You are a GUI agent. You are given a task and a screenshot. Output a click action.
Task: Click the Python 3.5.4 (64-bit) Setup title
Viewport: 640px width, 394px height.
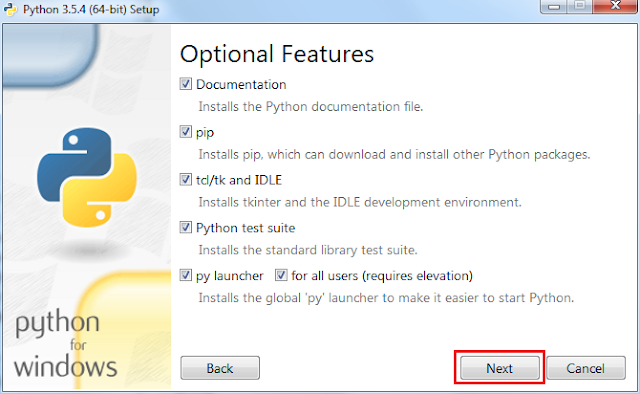coord(91,9)
